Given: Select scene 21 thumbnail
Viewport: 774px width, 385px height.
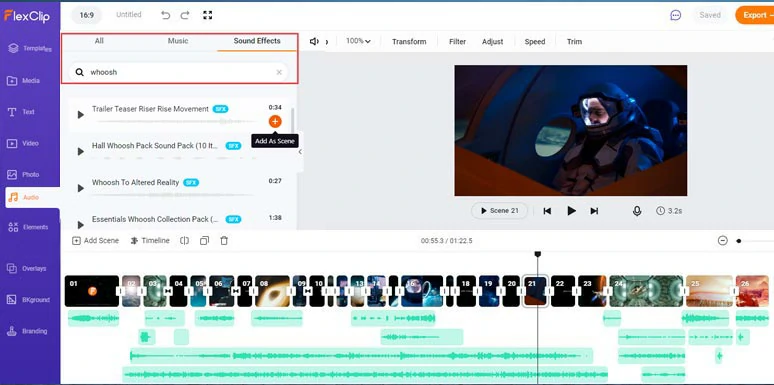Looking at the screenshot, I should click(536, 291).
